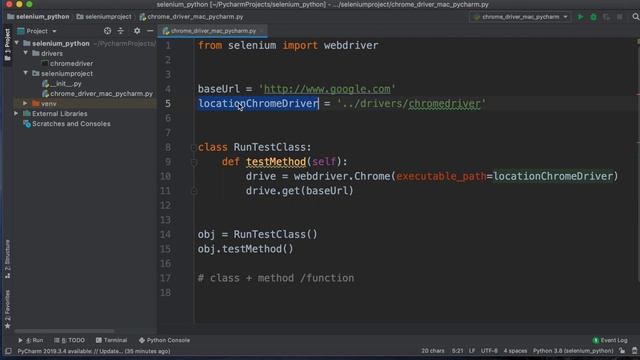The height and width of the screenshot is (360, 640).
Task: Run the chrome_driver_mac_pycharm configuration
Action: (x=580, y=17)
